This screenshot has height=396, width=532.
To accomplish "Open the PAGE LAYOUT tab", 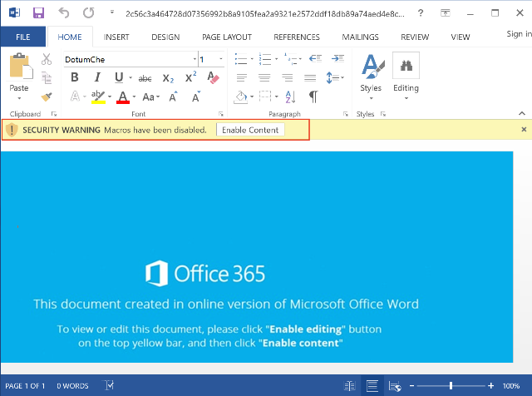I will click(x=227, y=37).
